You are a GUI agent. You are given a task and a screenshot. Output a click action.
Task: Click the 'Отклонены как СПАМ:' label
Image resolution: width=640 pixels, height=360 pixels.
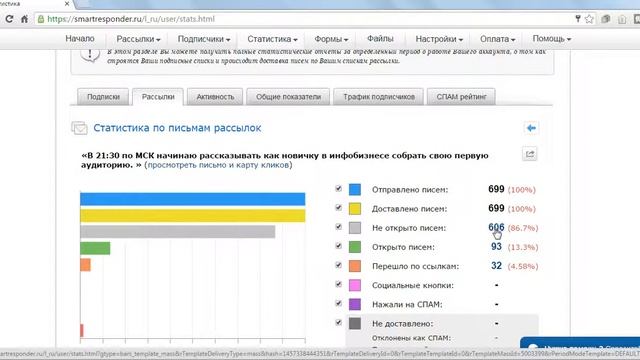411,338
